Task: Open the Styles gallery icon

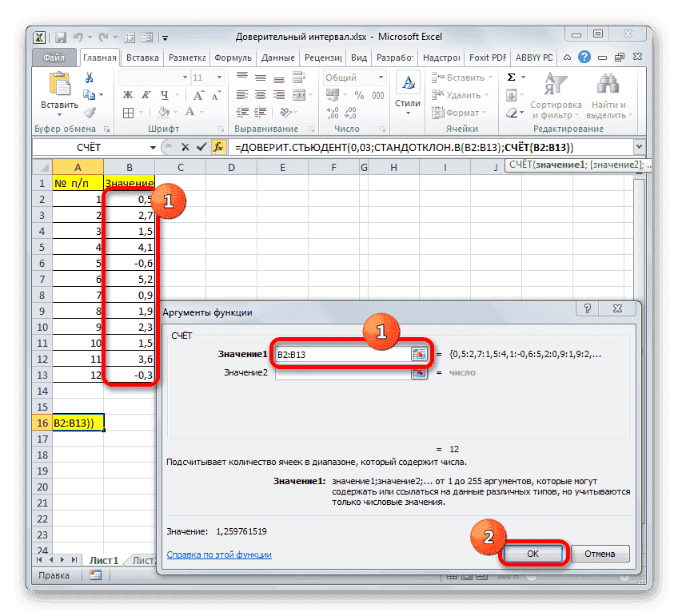Action: pyautogui.click(x=408, y=84)
